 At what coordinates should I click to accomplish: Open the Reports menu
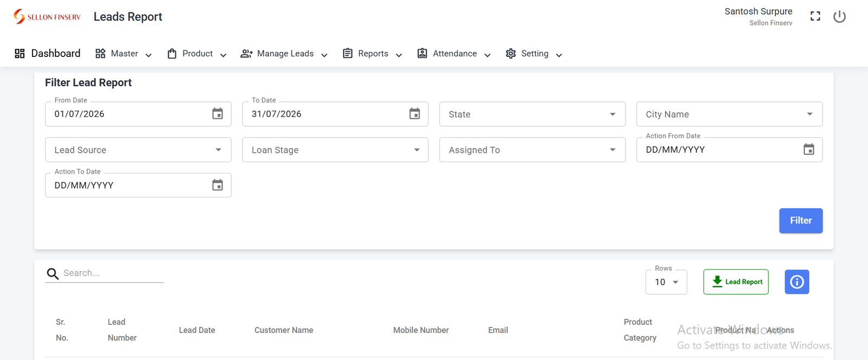373,53
